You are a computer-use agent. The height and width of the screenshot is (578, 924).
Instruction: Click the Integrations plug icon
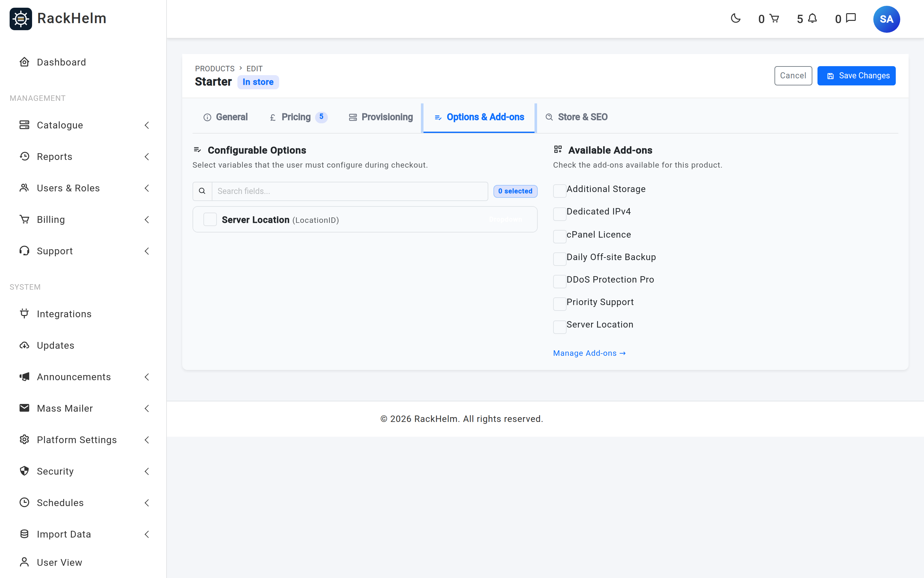(x=24, y=313)
